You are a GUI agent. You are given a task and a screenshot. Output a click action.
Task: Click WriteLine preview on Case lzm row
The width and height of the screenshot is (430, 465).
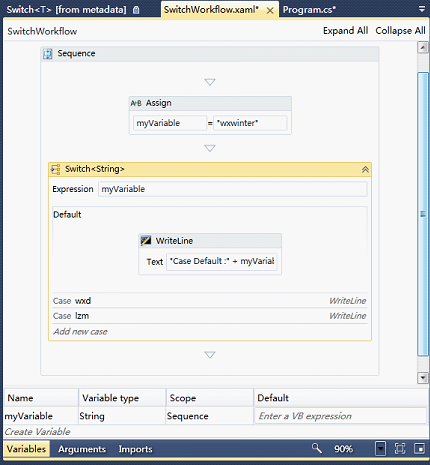tap(347, 316)
